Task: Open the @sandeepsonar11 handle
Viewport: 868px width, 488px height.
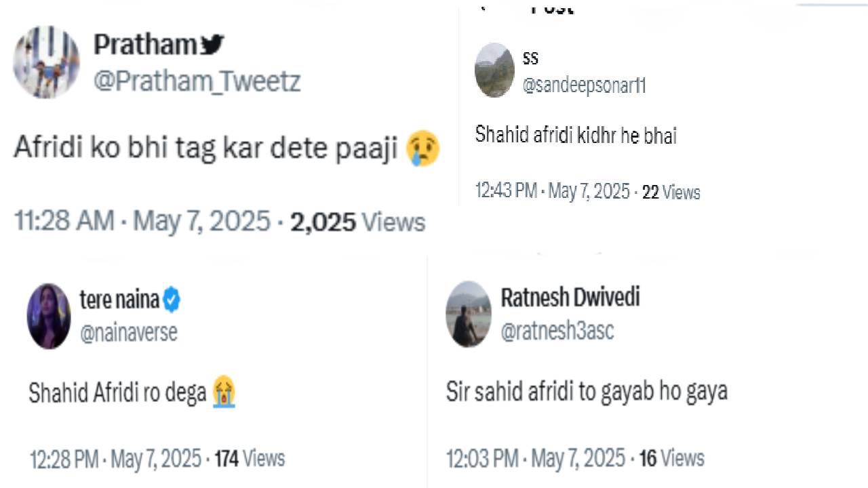Action: (584, 85)
